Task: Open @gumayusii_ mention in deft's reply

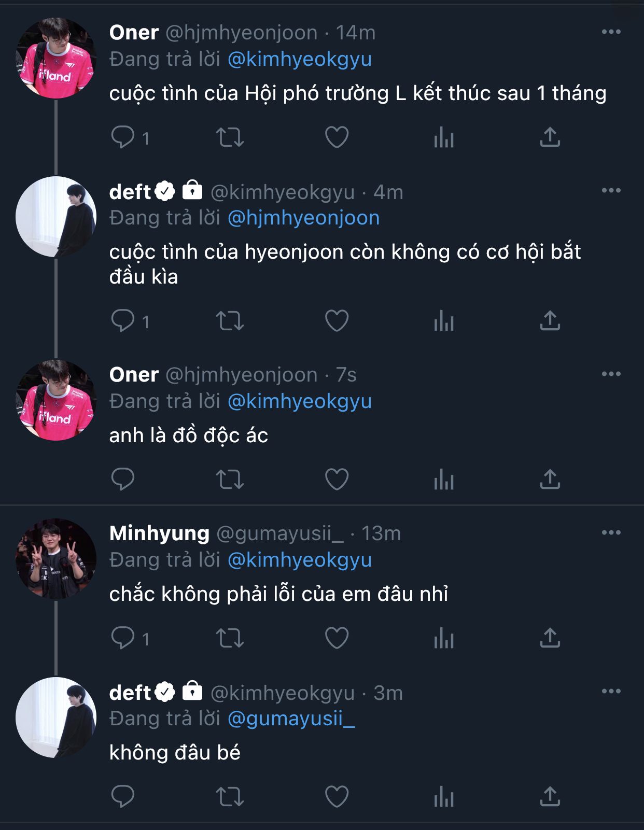Action: coord(291,719)
